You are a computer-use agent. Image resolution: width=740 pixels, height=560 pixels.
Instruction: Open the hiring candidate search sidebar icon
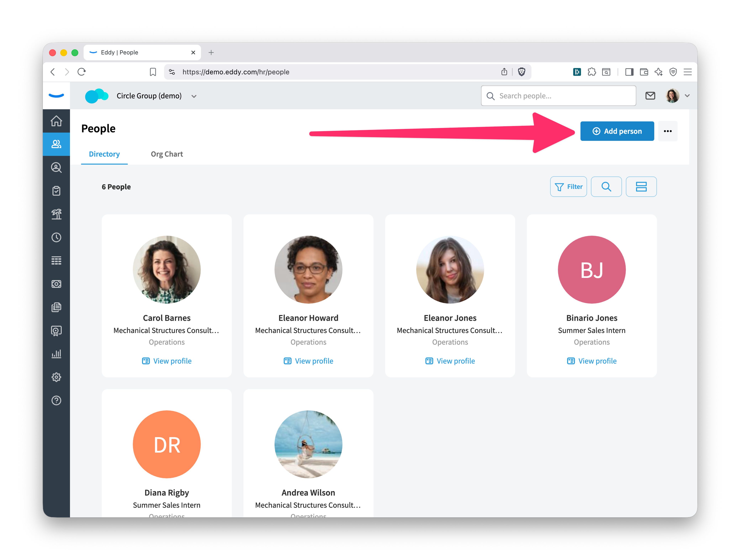pyautogui.click(x=56, y=168)
